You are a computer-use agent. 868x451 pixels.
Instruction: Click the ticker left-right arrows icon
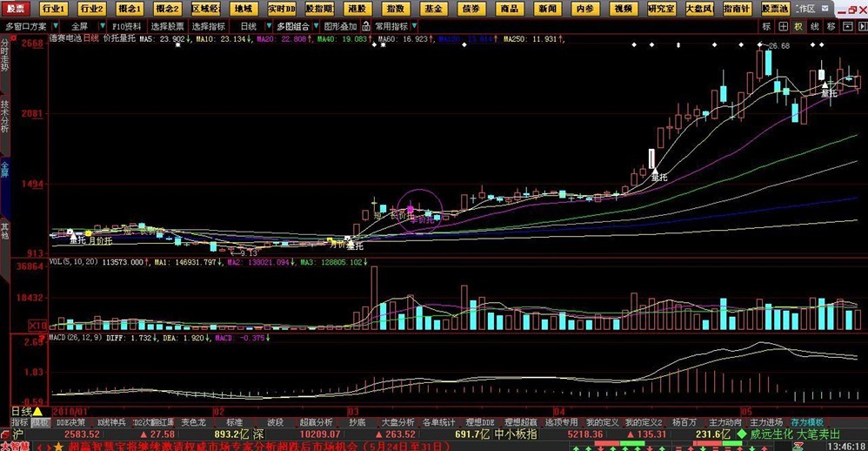pos(44,446)
